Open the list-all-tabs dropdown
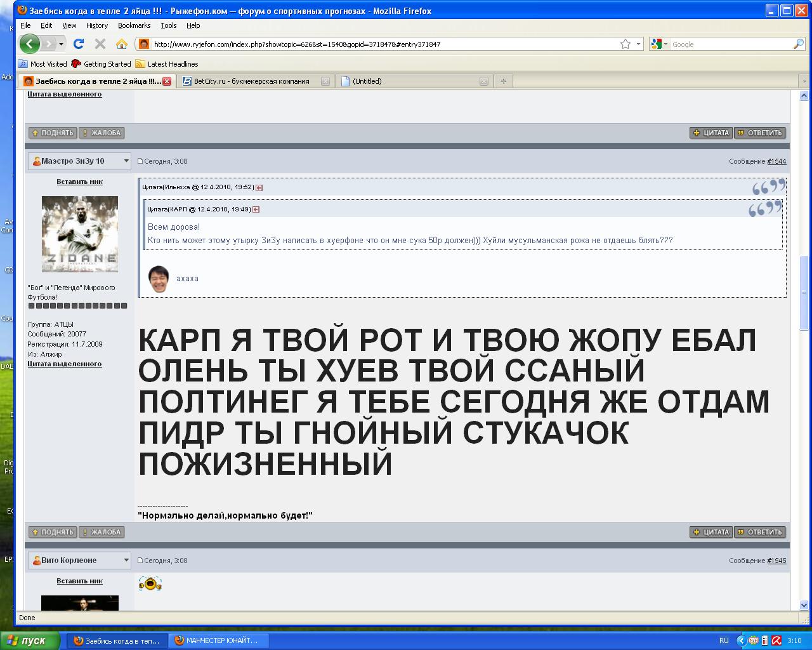The image size is (812, 650). click(x=804, y=81)
